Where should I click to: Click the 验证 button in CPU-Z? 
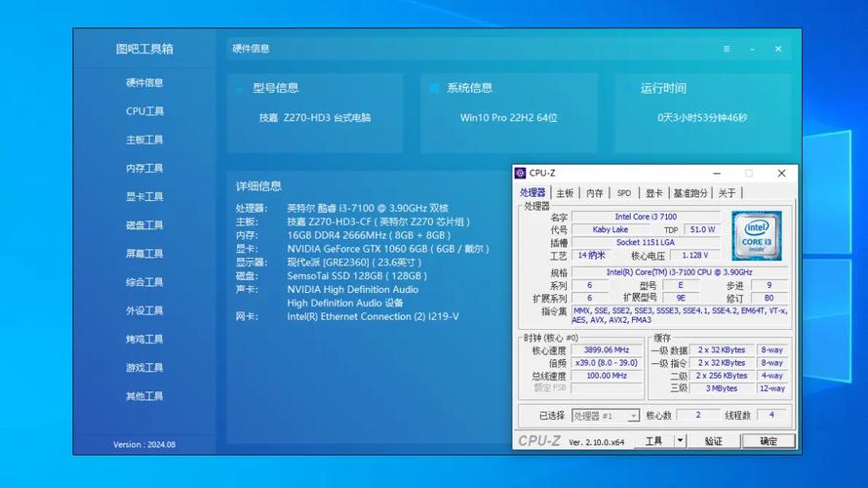(714, 441)
